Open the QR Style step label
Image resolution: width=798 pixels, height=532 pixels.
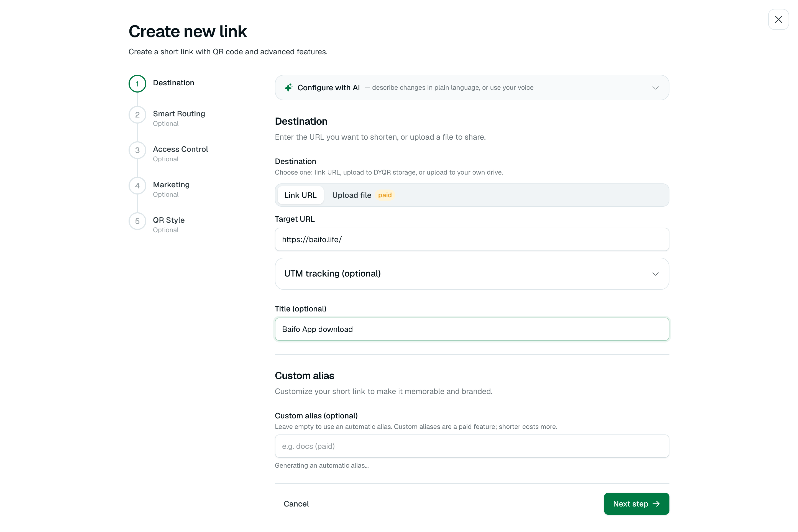(169, 220)
